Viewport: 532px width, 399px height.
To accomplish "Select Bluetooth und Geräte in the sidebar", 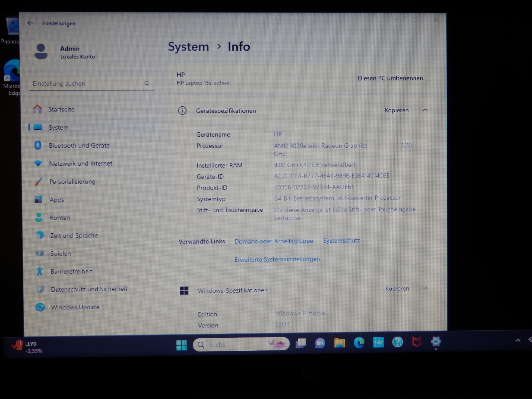I will [79, 145].
